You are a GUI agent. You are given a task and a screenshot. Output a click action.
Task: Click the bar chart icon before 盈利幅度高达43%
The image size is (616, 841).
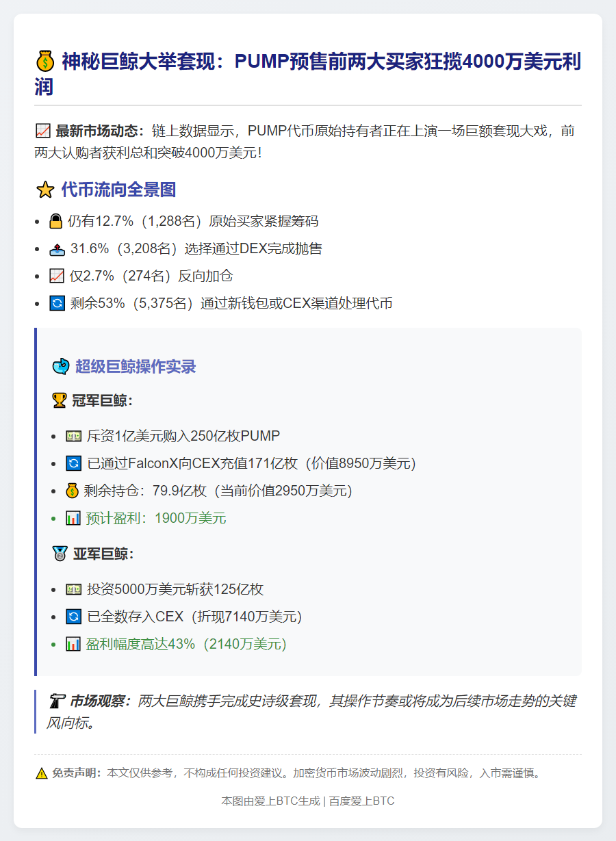(73, 644)
